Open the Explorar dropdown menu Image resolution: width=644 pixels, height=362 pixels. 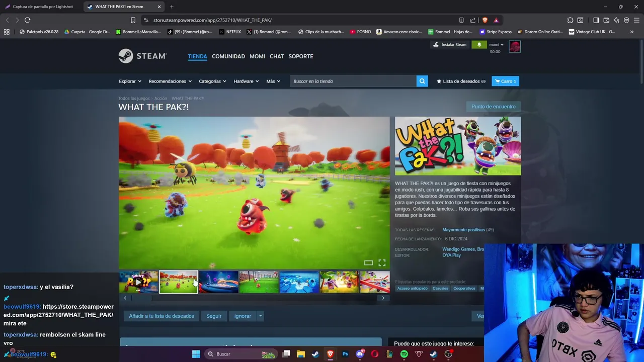[130, 81]
